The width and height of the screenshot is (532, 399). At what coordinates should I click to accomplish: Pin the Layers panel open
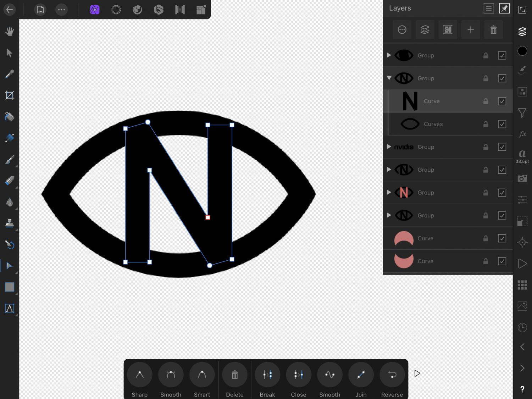[504, 8]
